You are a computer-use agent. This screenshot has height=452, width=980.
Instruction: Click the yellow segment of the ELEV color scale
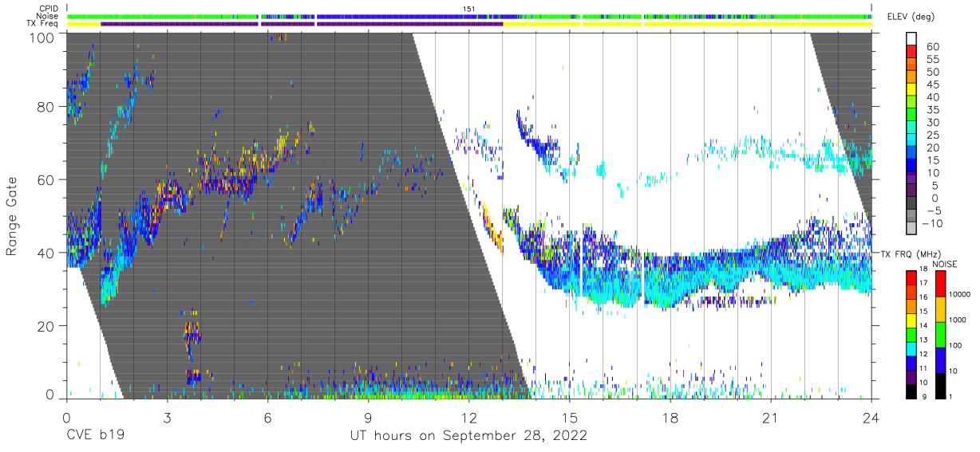tap(912, 90)
